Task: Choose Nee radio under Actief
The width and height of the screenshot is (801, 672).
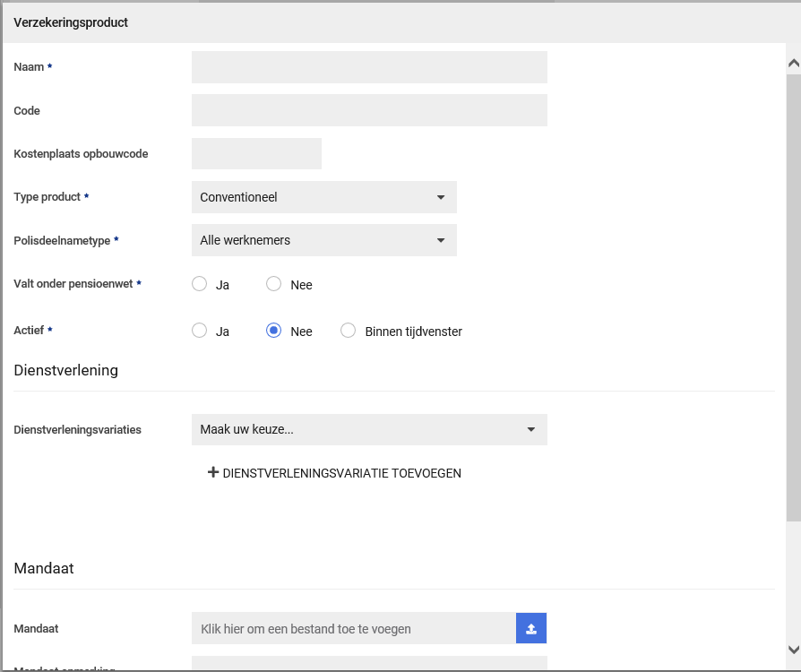Action: pyautogui.click(x=274, y=331)
